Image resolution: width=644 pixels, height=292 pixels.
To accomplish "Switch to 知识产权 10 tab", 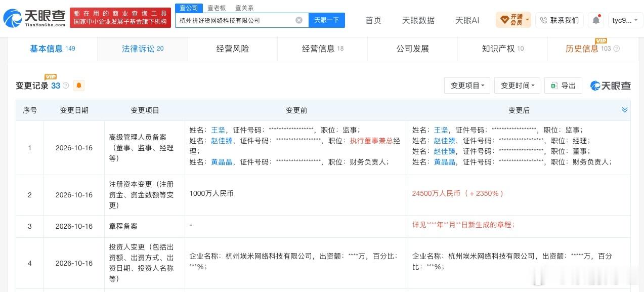I will click(x=502, y=49).
